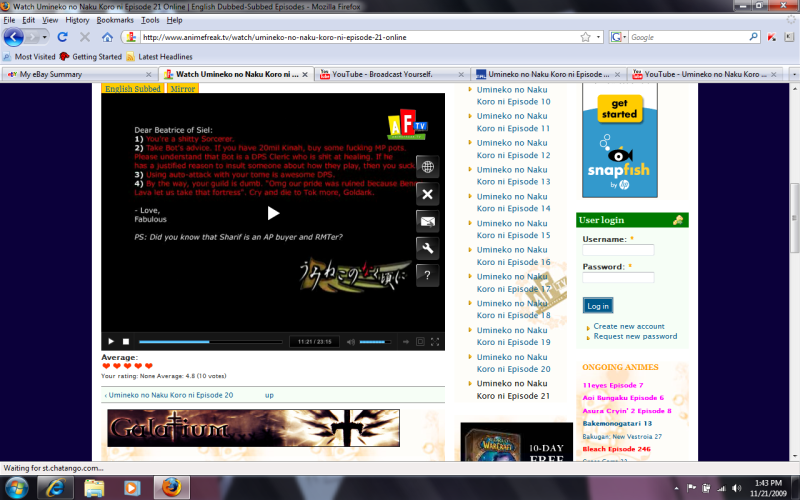Mute the video using speaker icon
800x500 pixels.
(351, 342)
